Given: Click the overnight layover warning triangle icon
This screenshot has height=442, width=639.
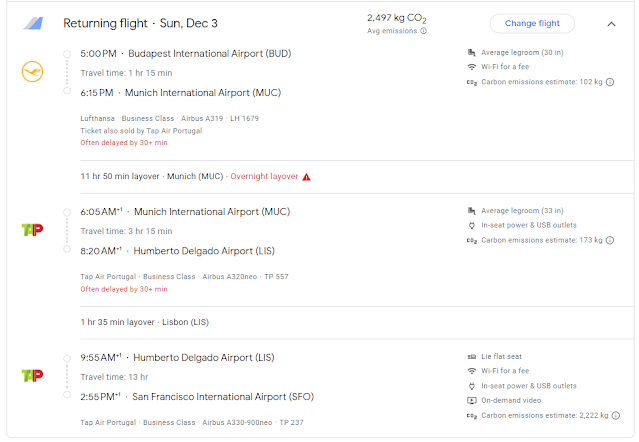Looking at the screenshot, I should pyautogui.click(x=306, y=177).
